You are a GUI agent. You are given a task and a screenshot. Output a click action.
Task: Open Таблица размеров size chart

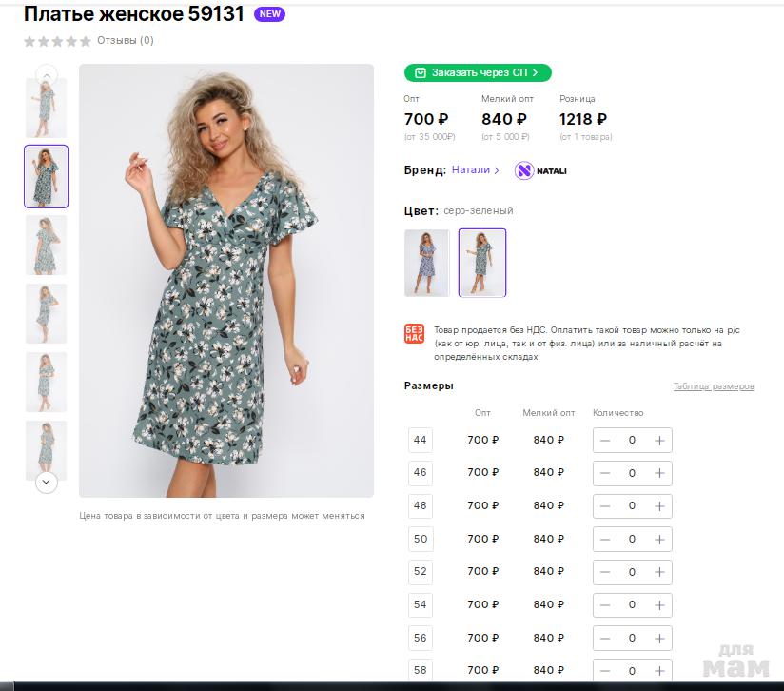(x=713, y=386)
